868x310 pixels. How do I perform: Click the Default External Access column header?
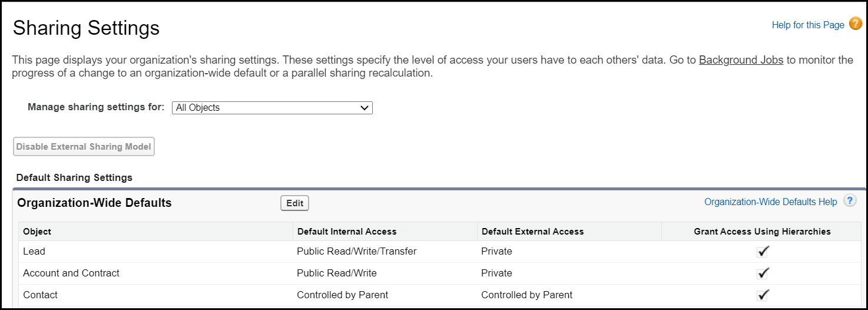coord(532,232)
